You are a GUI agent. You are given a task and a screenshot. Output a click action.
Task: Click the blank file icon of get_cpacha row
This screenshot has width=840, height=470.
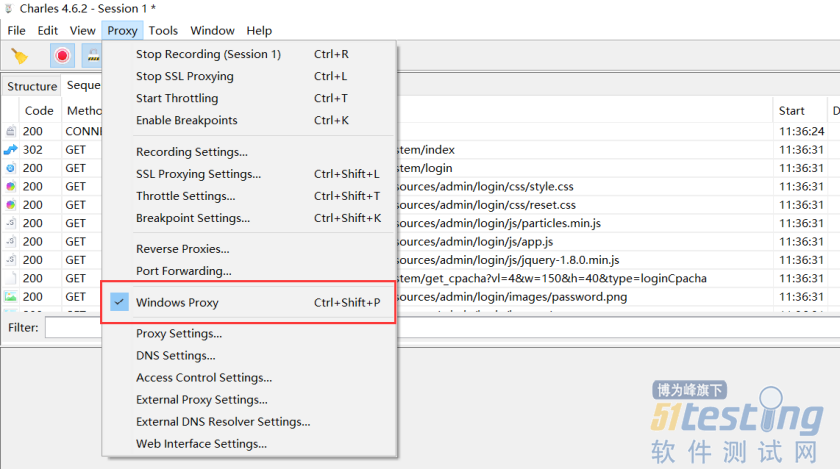coord(11,278)
